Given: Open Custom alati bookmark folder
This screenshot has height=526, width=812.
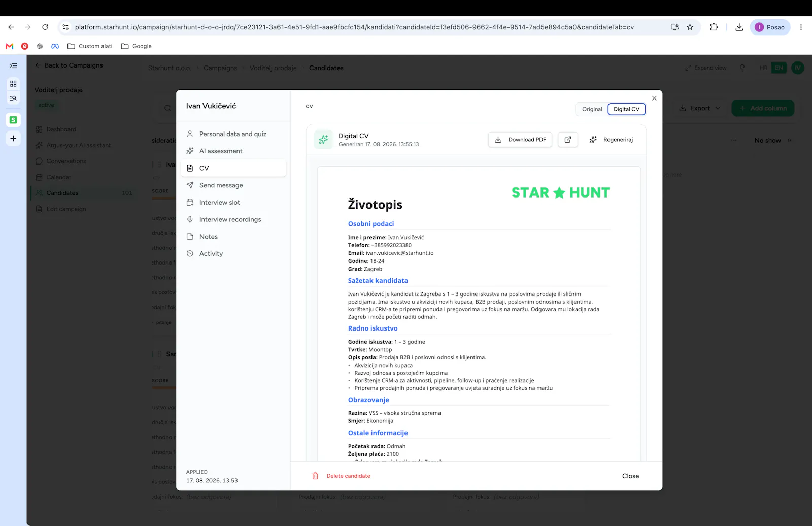Looking at the screenshot, I should click(90, 46).
